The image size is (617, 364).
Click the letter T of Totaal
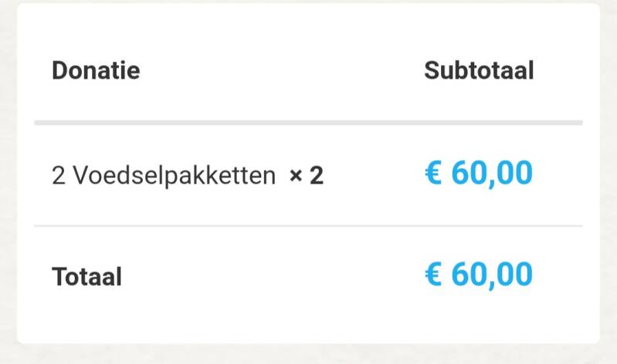click(x=59, y=276)
